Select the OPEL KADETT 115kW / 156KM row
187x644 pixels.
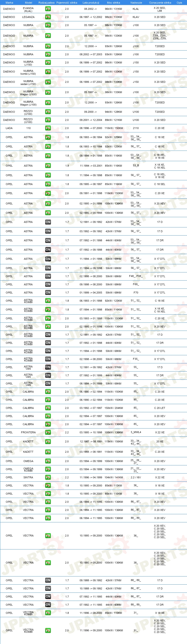[x=93, y=441]
